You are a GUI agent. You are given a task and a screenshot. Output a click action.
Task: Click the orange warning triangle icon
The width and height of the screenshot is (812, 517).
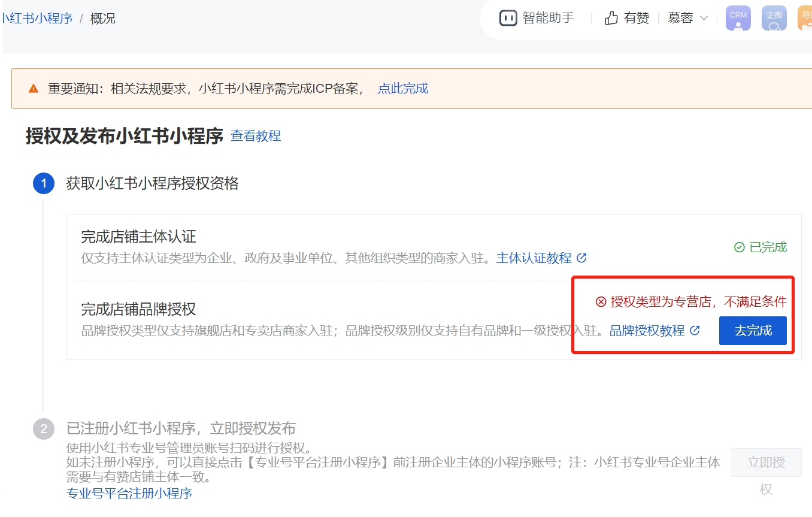pos(34,89)
